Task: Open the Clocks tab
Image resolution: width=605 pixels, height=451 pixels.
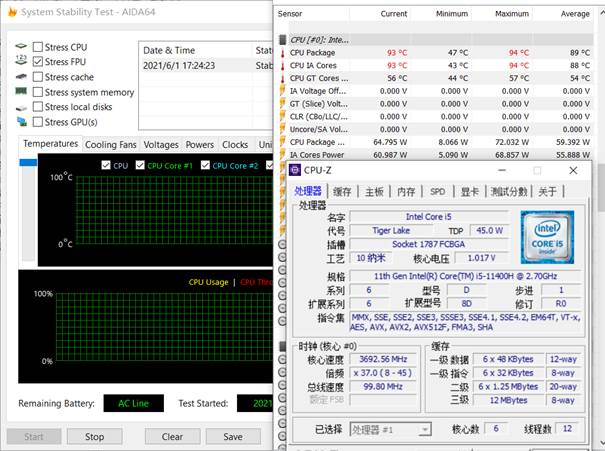Action: coord(235,145)
